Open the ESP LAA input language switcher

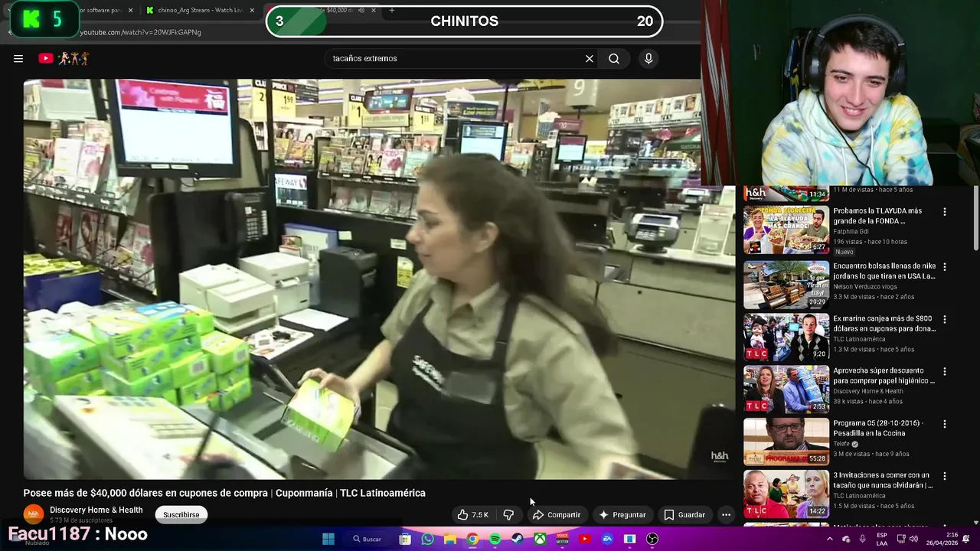tap(882, 539)
